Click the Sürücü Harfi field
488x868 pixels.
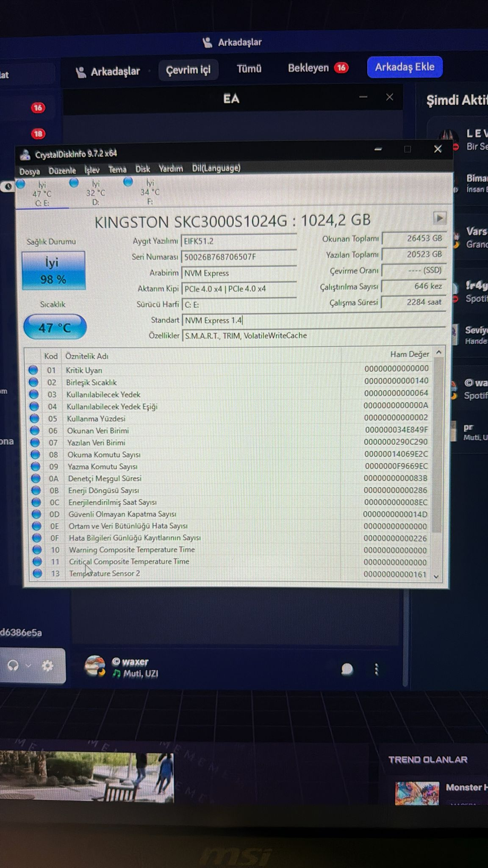pyautogui.click(x=238, y=304)
